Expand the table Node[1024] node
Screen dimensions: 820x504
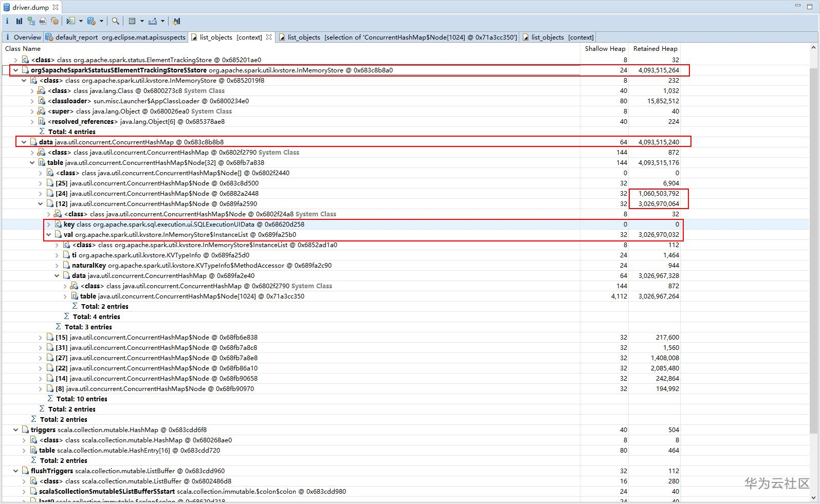(x=65, y=296)
